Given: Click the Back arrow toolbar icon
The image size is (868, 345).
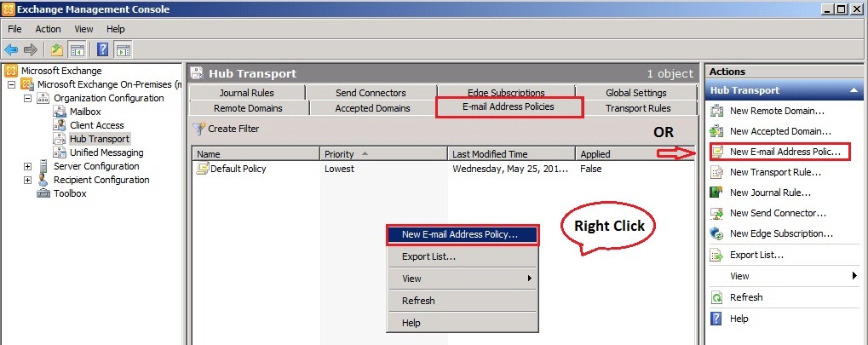Looking at the screenshot, I should 11,50.
